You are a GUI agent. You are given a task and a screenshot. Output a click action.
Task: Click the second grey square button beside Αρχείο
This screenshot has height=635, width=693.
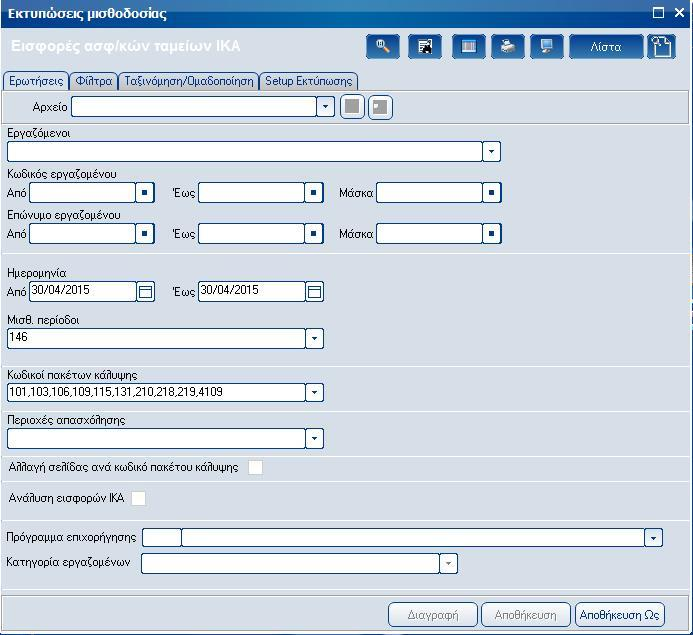click(380, 107)
